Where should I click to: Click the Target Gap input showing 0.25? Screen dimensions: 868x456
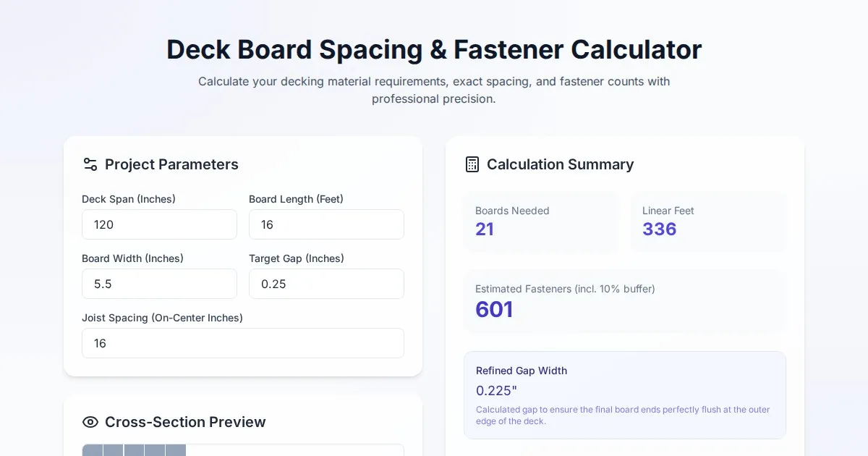coord(326,284)
